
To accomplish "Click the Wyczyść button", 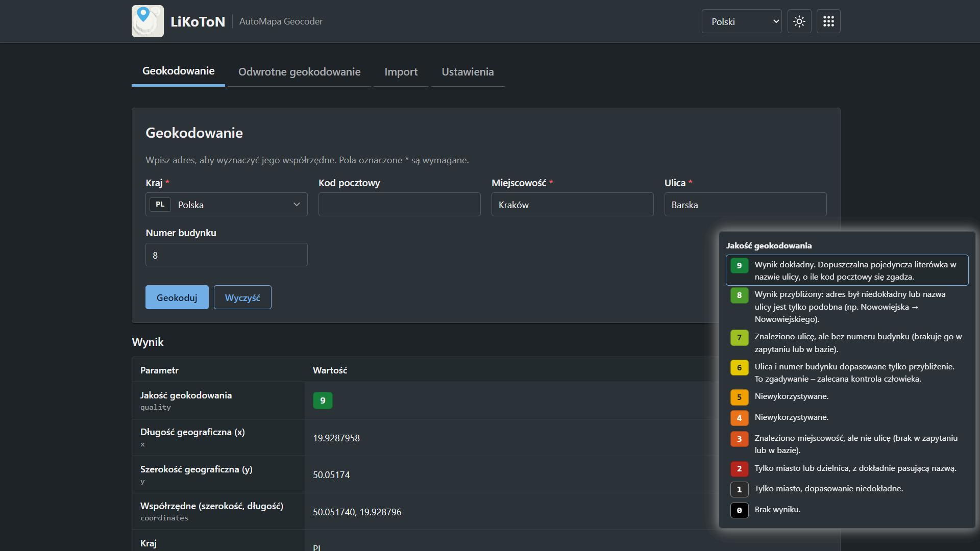I will 242,297.
